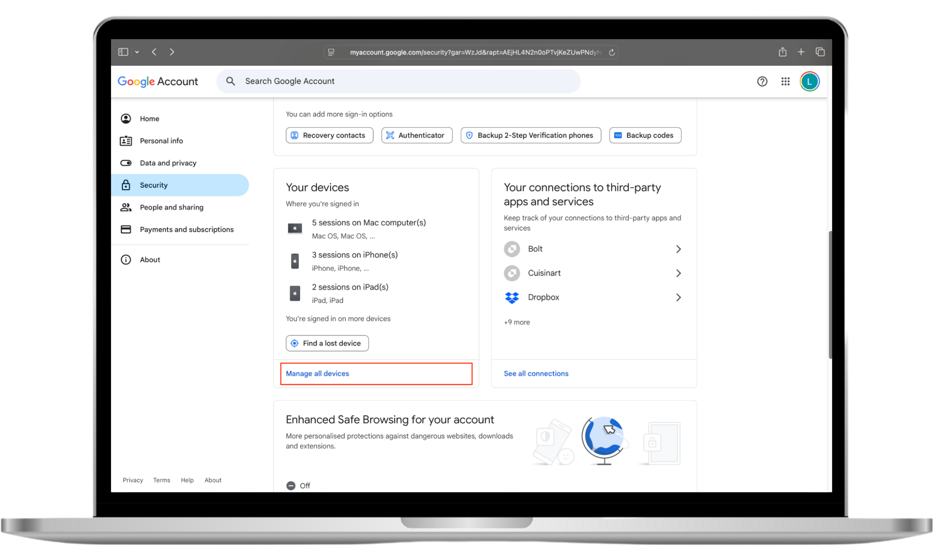Open sidebar dropdown arrow in Safari toolbar
This screenshot has width=934, height=560.
click(x=137, y=52)
